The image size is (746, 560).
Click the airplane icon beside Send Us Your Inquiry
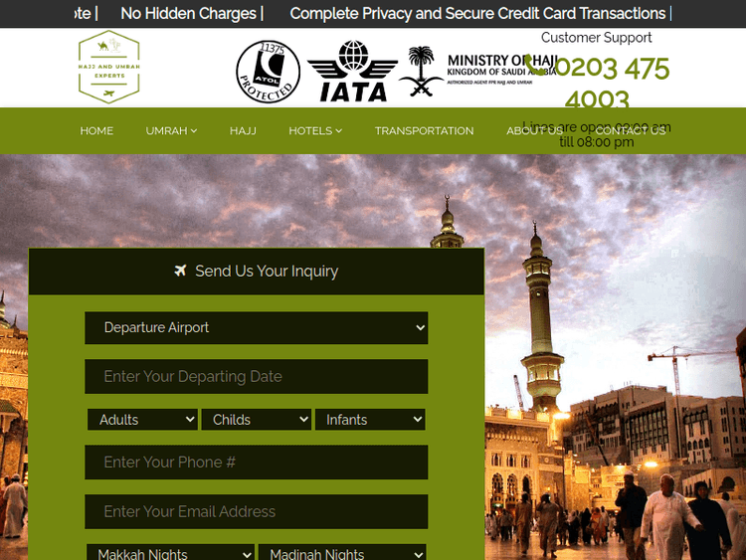[x=180, y=271]
